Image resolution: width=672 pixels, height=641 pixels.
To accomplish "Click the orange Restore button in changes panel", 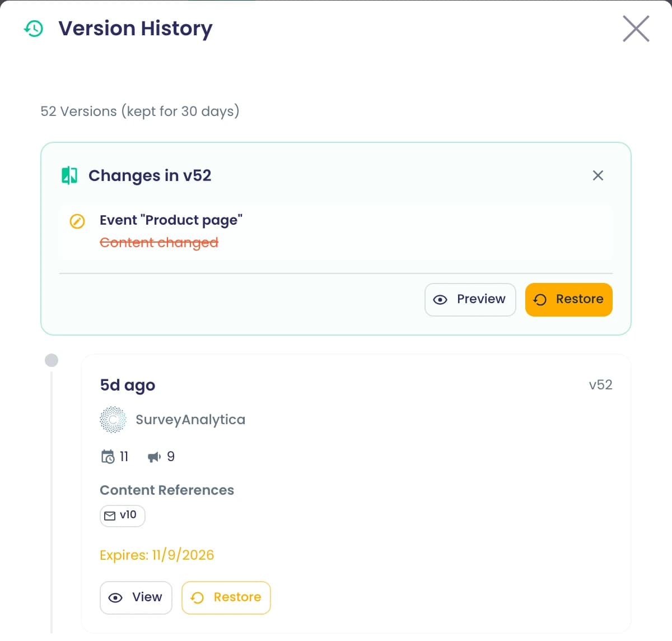I will click(569, 300).
